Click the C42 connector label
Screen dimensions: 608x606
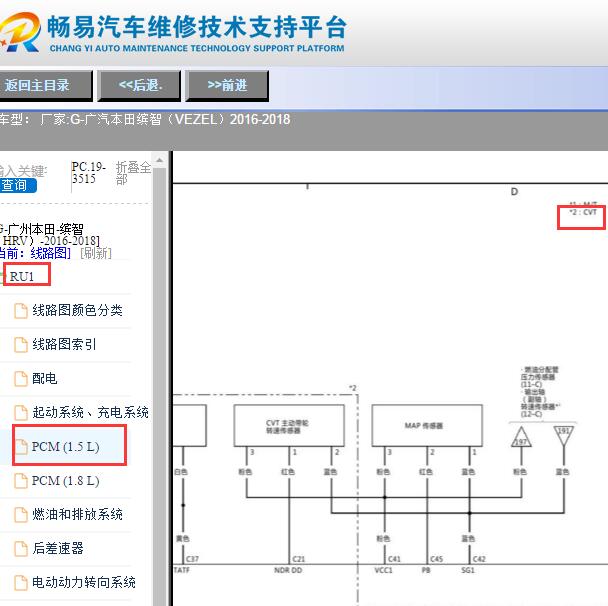pos(479,559)
